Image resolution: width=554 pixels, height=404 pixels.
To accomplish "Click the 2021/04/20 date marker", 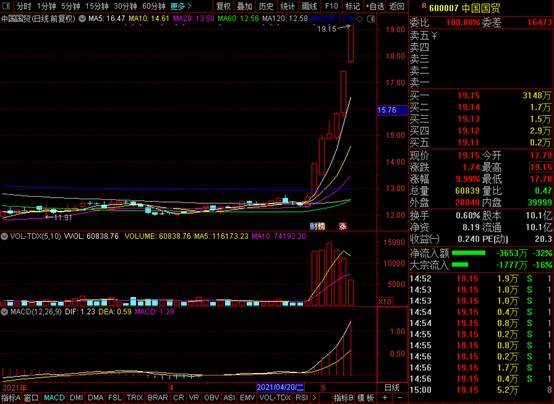I will [280, 387].
